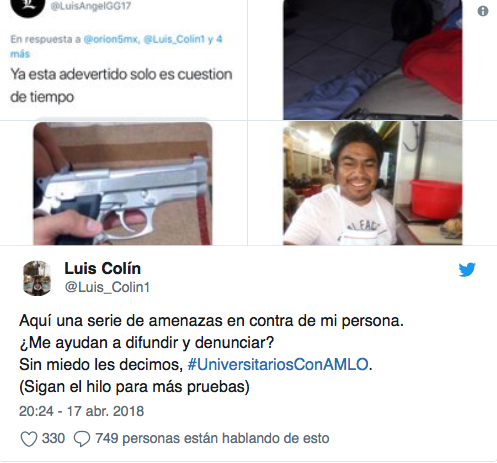Click the 330 likes count
Screen dimensions: 497x463
53,438
